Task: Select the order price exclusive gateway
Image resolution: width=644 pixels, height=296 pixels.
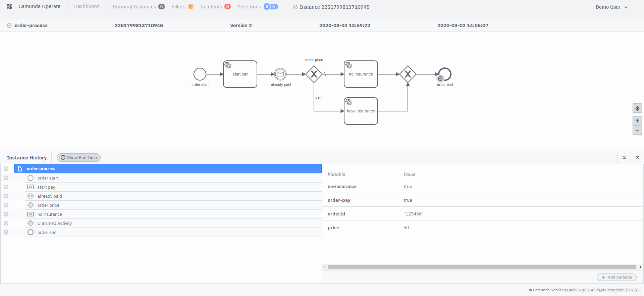Action: pos(314,74)
